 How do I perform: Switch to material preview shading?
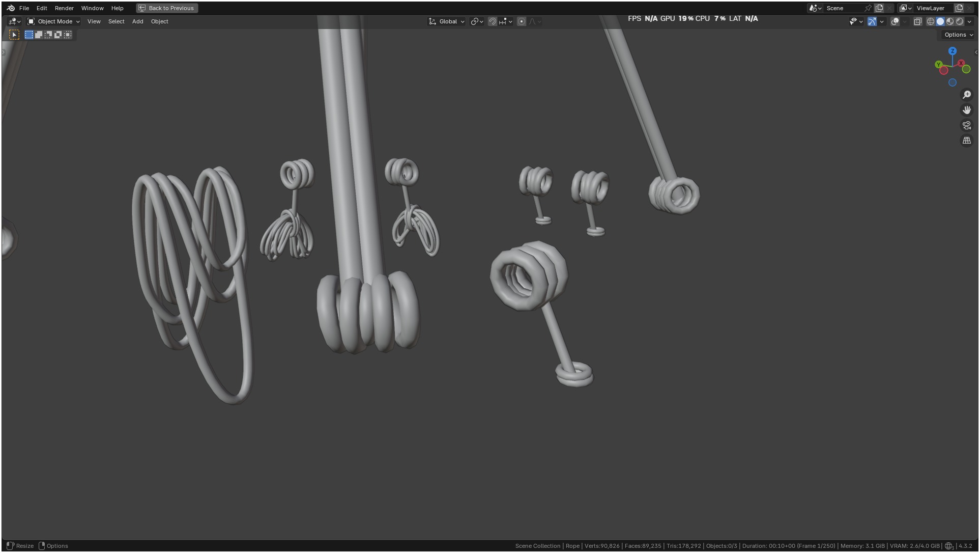click(950, 21)
